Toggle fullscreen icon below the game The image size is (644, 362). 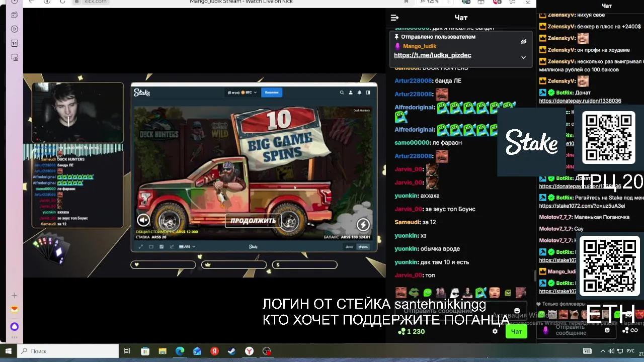(x=140, y=247)
